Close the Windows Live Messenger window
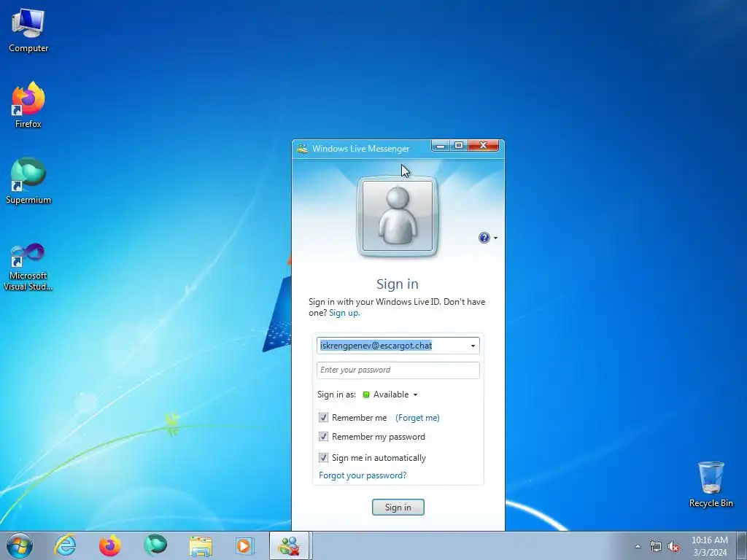The image size is (747, 560). (483, 146)
